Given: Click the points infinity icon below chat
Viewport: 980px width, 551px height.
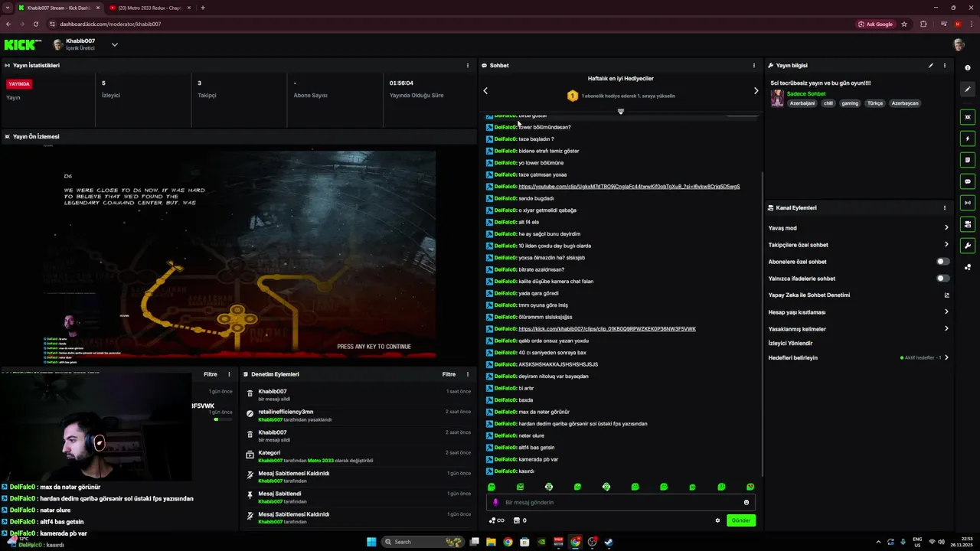Looking at the screenshot, I should (x=497, y=520).
